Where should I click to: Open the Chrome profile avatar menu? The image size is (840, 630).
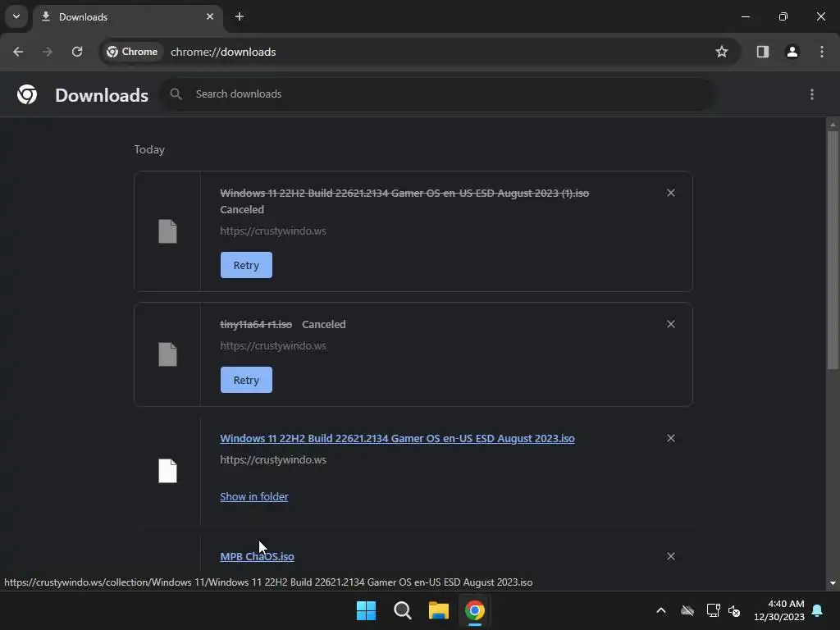792,52
